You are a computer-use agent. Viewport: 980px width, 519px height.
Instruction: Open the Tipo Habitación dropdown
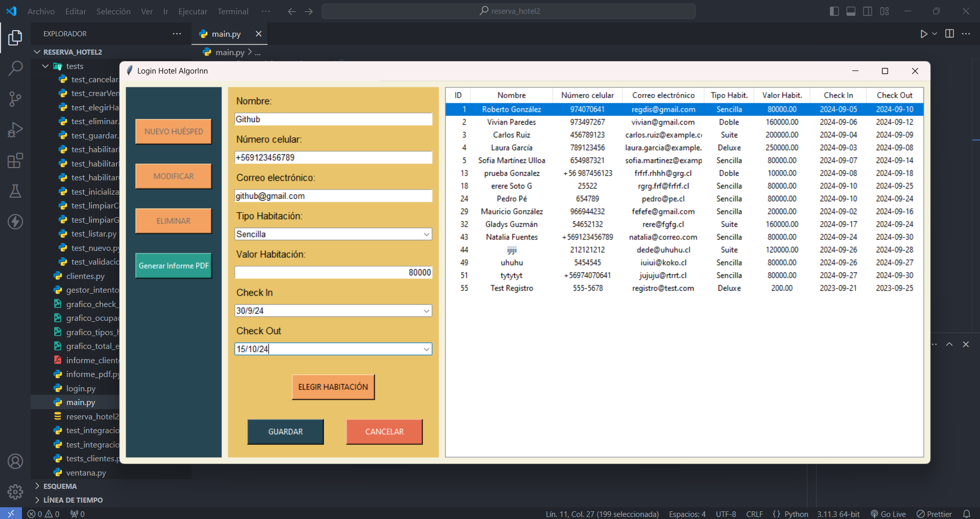pyautogui.click(x=426, y=234)
